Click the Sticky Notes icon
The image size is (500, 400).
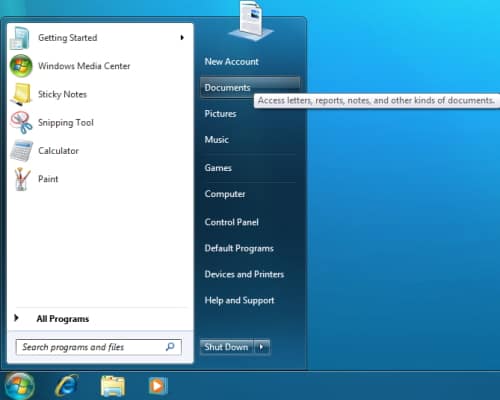(x=22, y=94)
